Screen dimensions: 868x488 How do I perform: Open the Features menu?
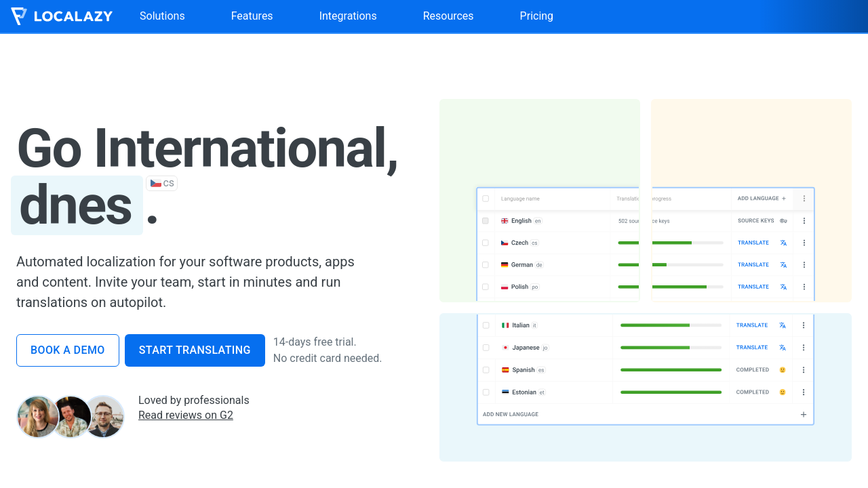coord(252,16)
